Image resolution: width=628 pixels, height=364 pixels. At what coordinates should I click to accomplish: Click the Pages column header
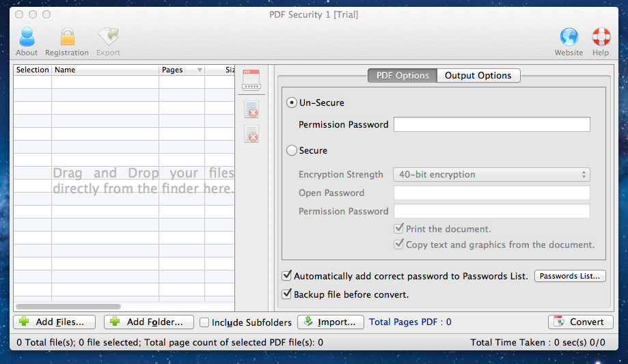click(x=182, y=70)
